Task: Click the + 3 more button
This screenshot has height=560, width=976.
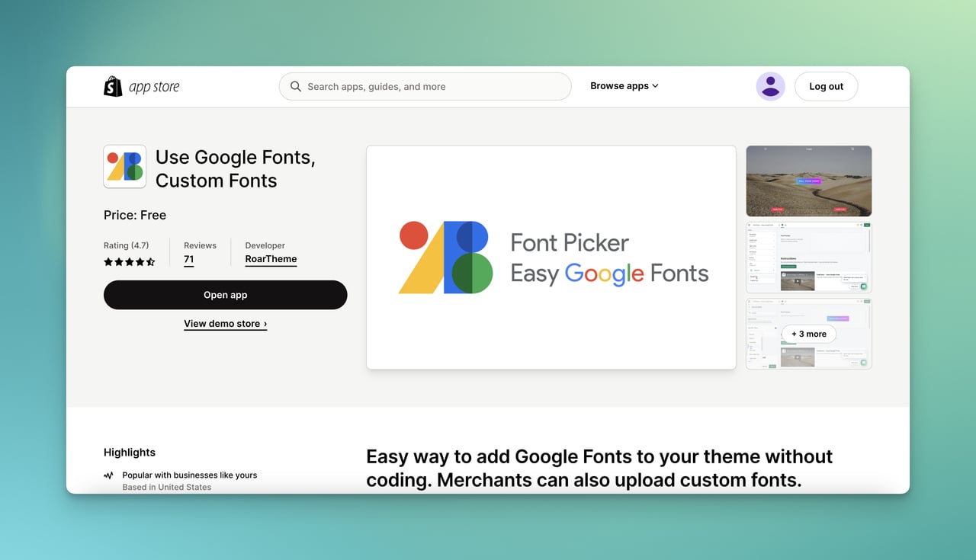Action: pos(809,334)
